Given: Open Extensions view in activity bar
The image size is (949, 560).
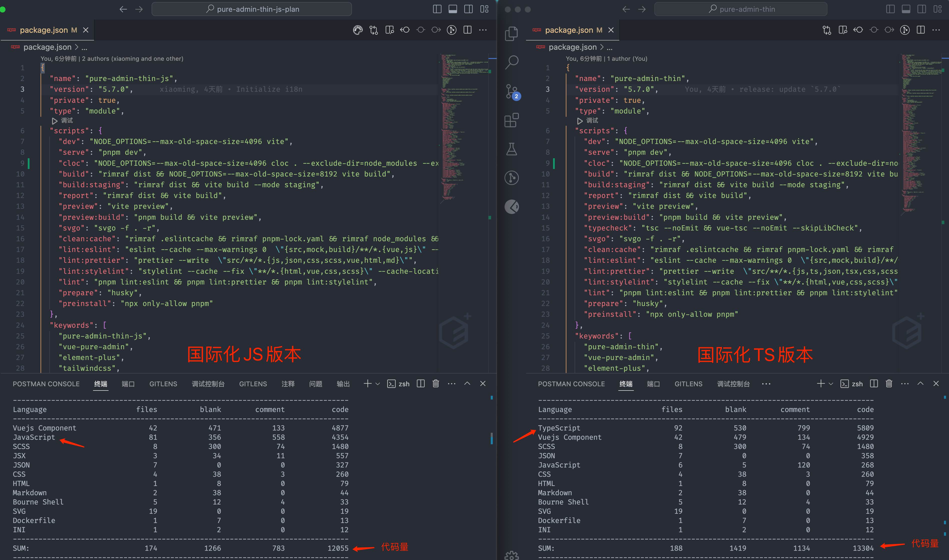Looking at the screenshot, I should pos(512,120).
